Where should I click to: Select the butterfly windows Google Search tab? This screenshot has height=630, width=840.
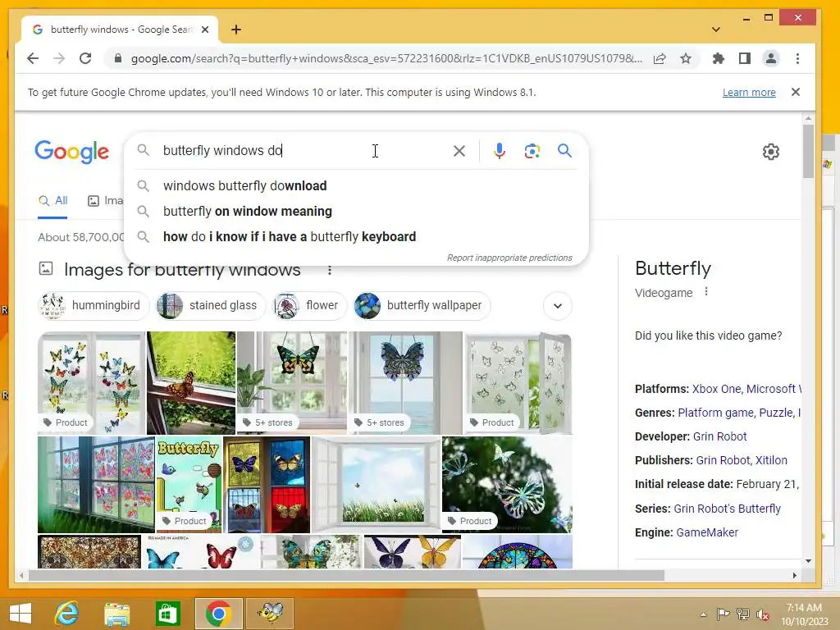pos(120,30)
